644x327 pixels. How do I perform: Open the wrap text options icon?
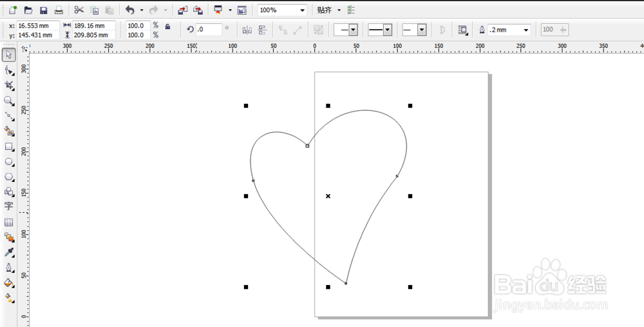462,30
